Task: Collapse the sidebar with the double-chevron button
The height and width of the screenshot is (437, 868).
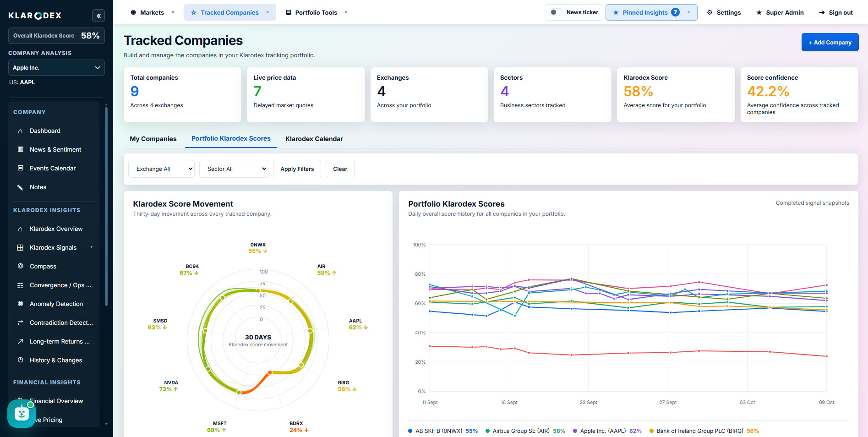Action: point(98,16)
